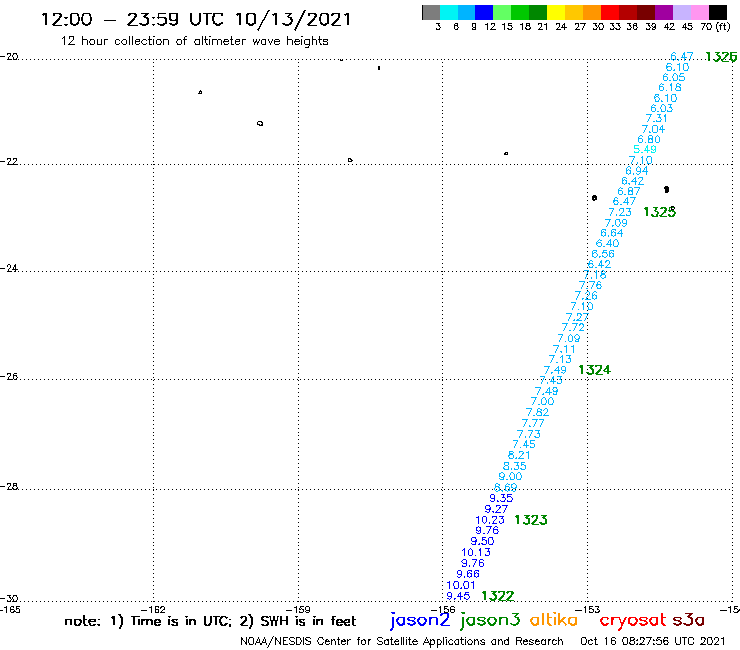Click the 7.82 wave height reading

(x=538, y=413)
